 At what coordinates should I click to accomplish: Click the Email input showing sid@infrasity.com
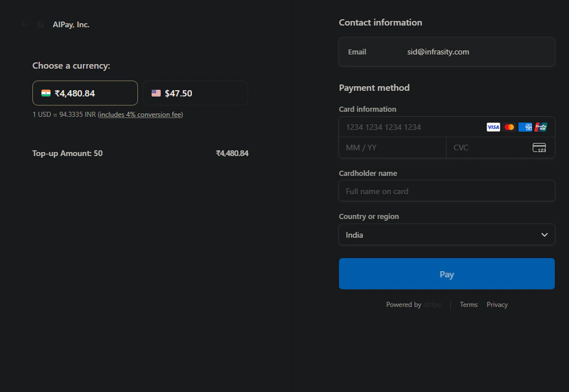coord(446,52)
